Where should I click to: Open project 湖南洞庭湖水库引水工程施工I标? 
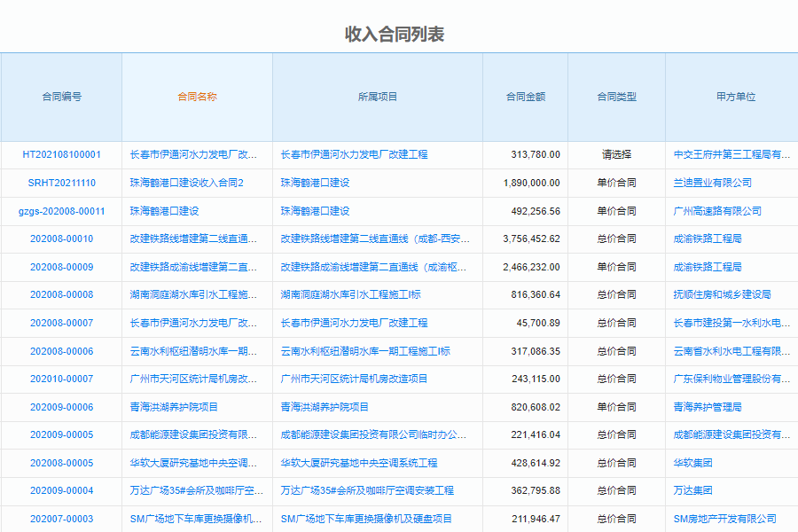350,294
